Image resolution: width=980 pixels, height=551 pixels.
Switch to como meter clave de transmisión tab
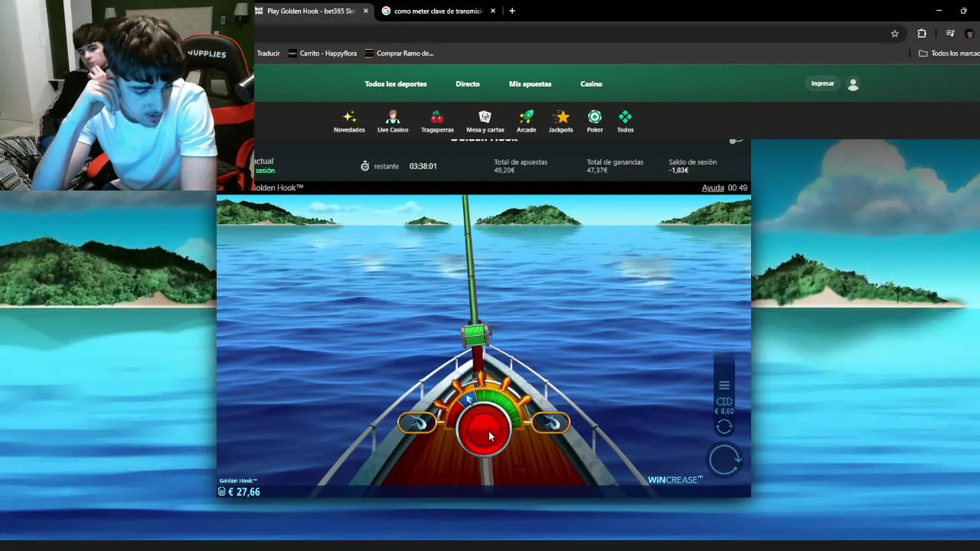click(x=439, y=11)
